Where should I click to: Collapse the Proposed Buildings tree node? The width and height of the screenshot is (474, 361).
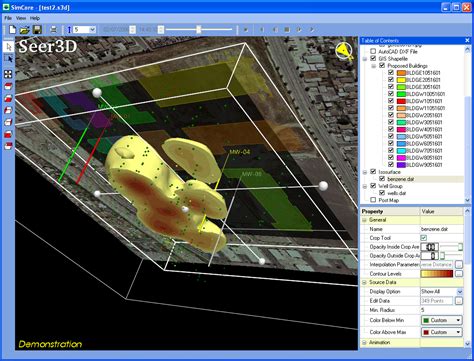pos(374,66)
